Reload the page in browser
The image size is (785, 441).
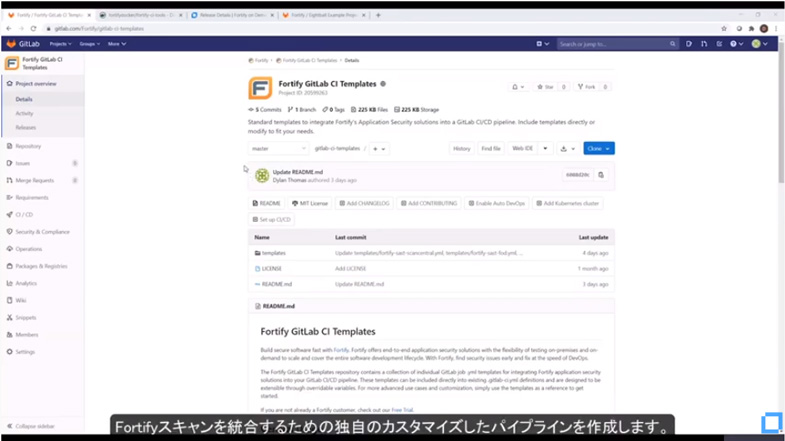coord(34,29)
